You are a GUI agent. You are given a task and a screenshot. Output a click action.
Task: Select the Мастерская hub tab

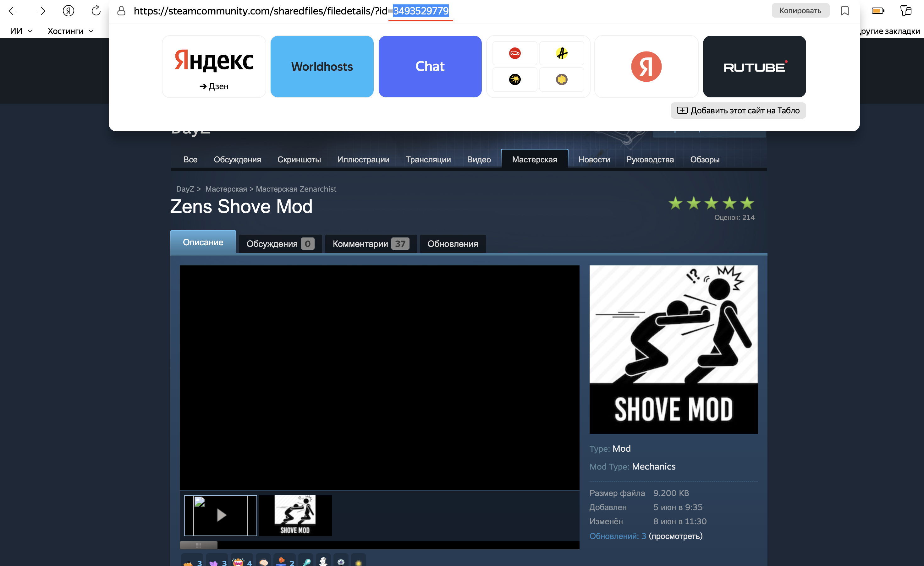534,159
